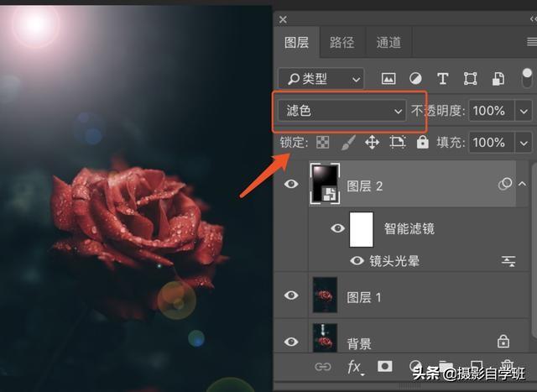The height and width of the screenshot is (392, 537).
Task: Open the Layers panel flyout menu
Action: pyautogui.click(x=531, y=42)
